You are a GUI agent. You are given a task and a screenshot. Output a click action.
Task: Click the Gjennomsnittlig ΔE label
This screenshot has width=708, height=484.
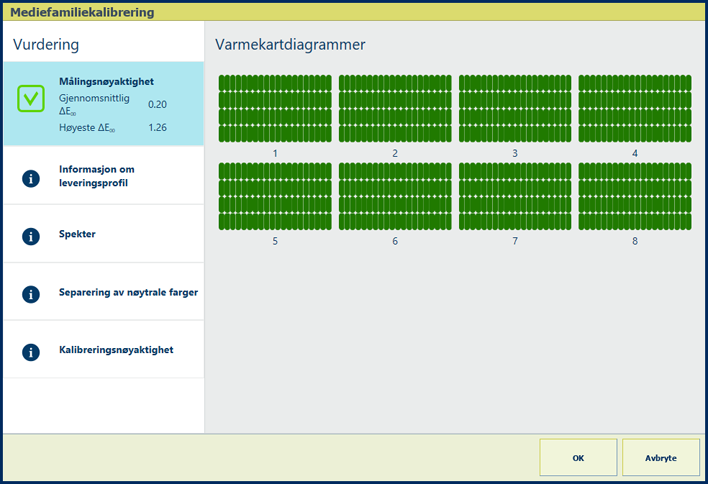coord(94,104)
